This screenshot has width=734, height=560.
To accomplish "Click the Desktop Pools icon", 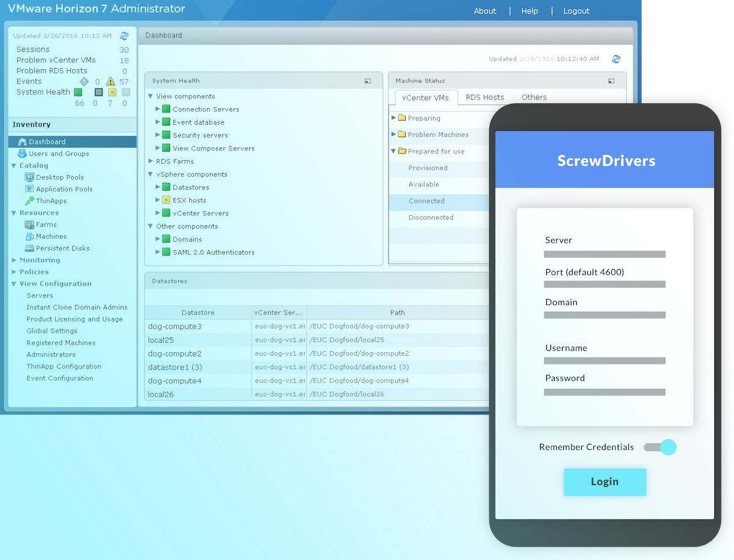I will (29, 177).
